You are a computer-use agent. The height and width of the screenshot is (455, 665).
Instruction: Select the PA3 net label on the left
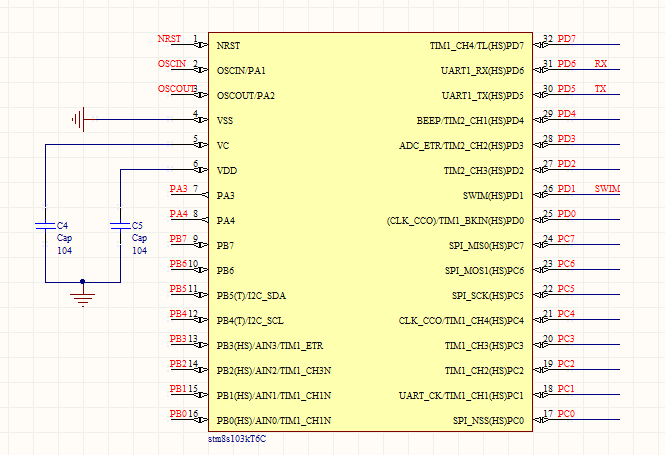(178, 189)
